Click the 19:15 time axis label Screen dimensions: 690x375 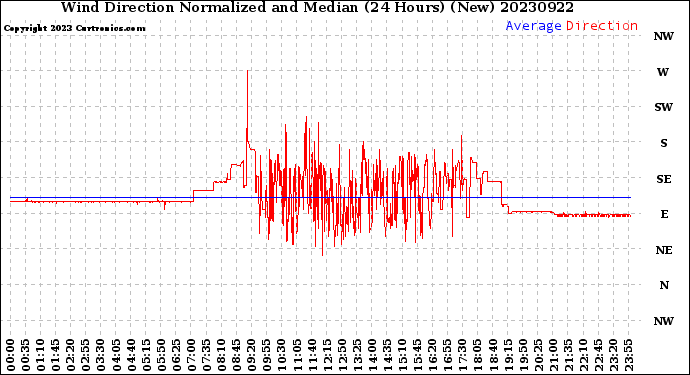pyautogui.click(x=507, y=355)
